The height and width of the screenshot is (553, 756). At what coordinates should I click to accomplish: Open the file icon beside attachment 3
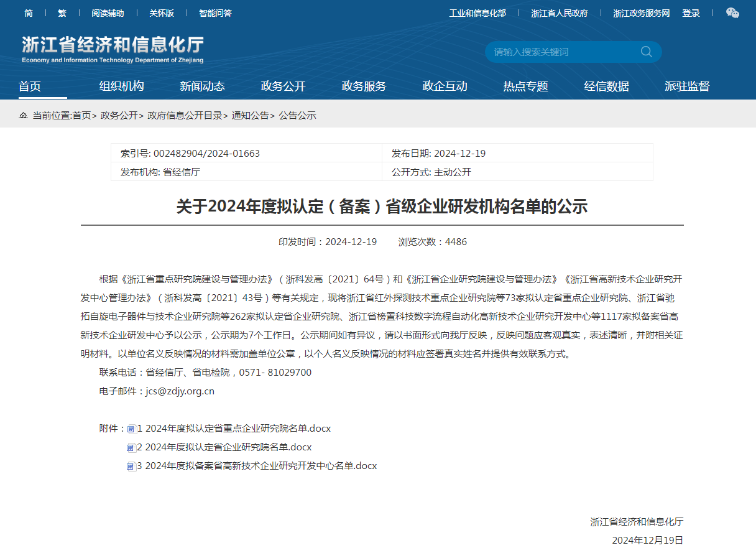(131, 465)
